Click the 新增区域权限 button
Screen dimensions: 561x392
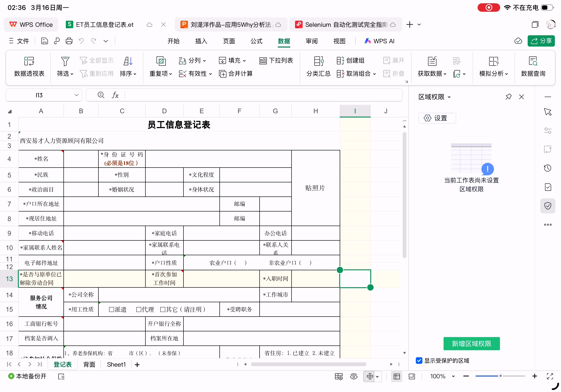471,343
